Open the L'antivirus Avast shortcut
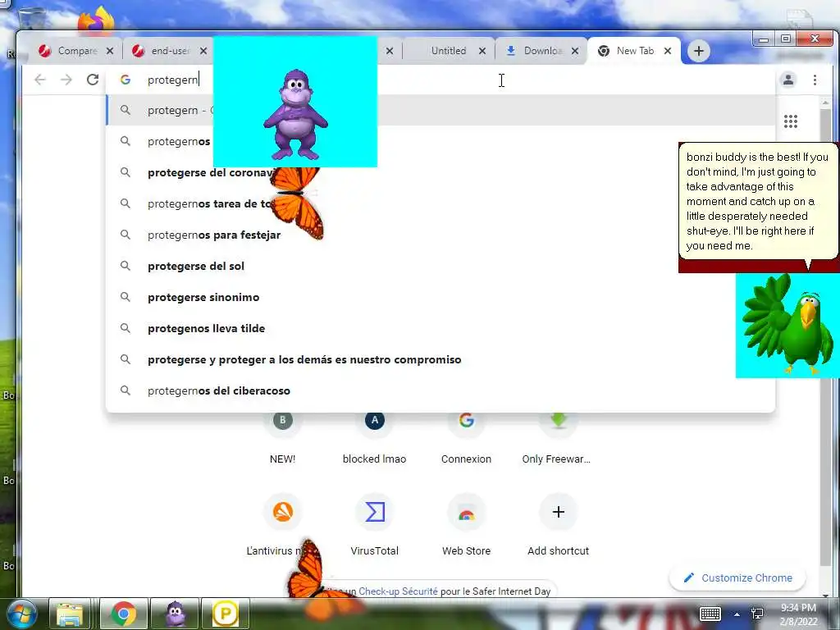The width and height of the screenshot is (840, 630). click(x=282, y=524)
